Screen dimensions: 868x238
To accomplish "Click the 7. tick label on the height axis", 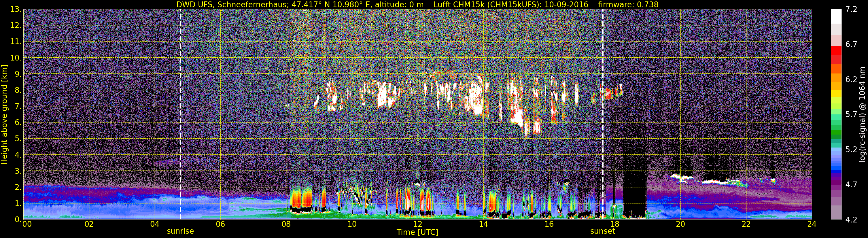I will click(x=18, y=107).
